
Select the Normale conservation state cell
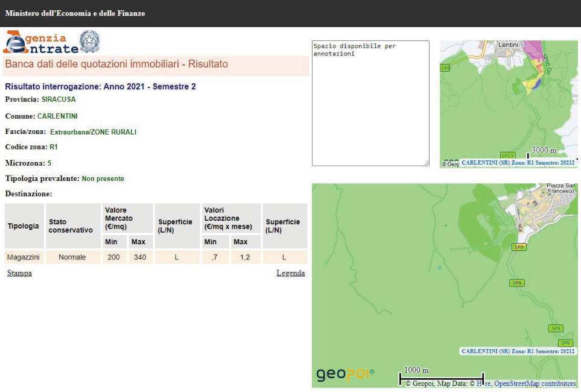coord(72,258)
